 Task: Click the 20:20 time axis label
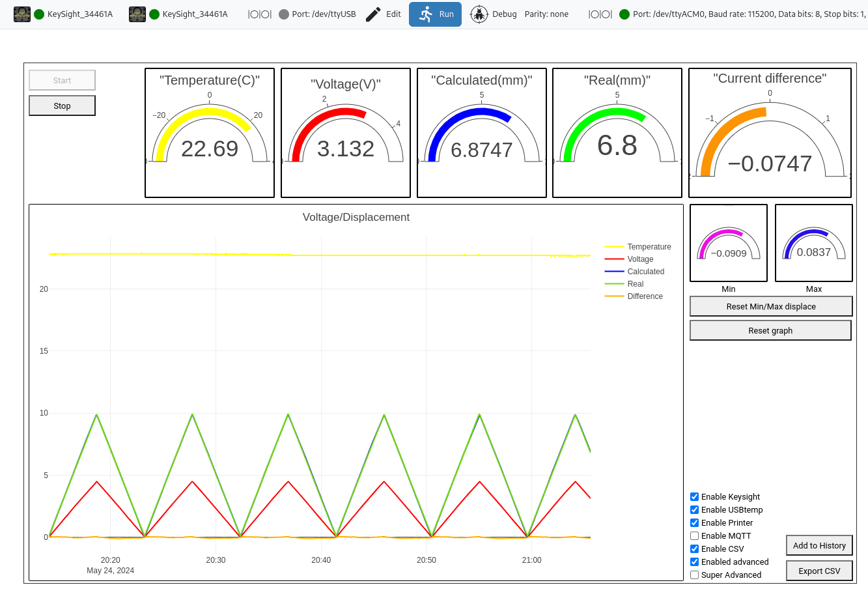(x=111, y=560)
